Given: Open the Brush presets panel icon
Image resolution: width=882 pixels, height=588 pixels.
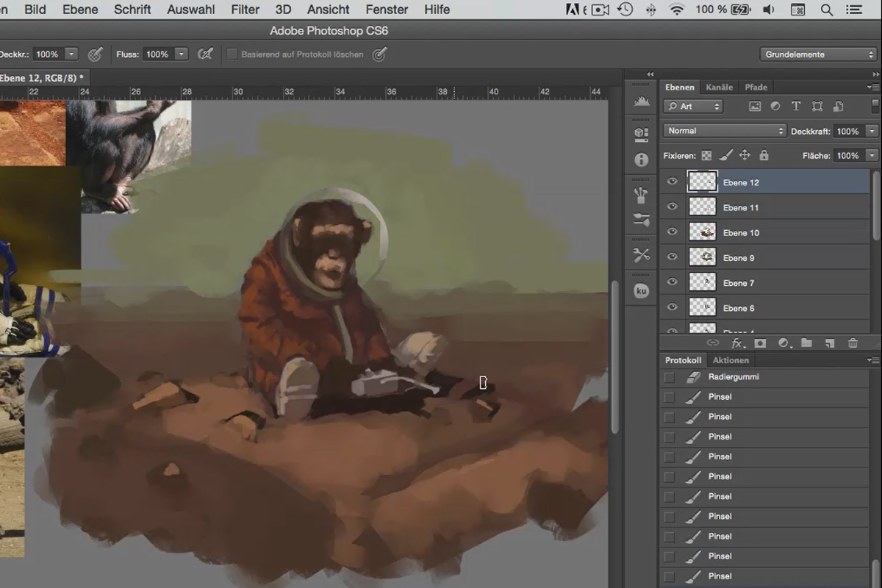Looking at the screenshot, I should [641, 195].
